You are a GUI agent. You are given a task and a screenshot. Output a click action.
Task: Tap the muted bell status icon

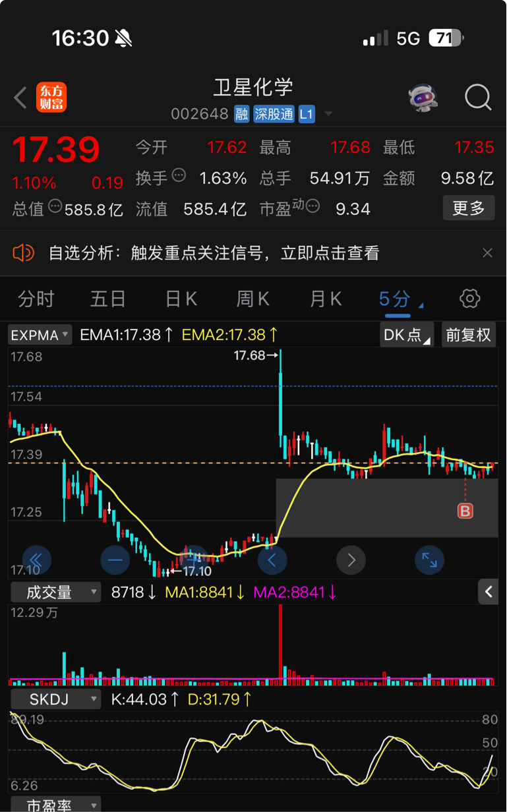point(123,38)
